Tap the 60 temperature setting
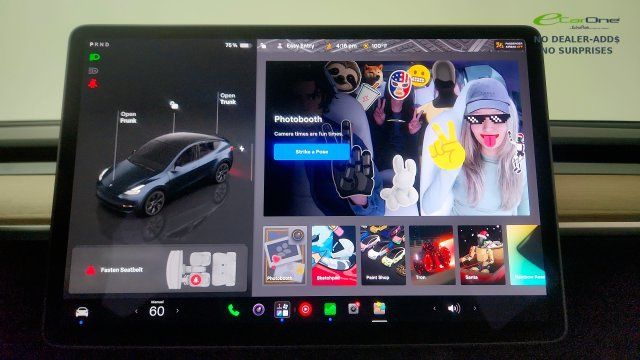640x360 pixels. [x=157, y=311]
